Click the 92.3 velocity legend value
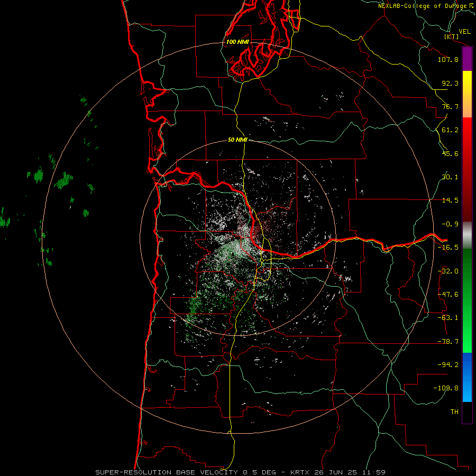The height and width of the screenshot is (476, 476). click(x=450, y=83)
